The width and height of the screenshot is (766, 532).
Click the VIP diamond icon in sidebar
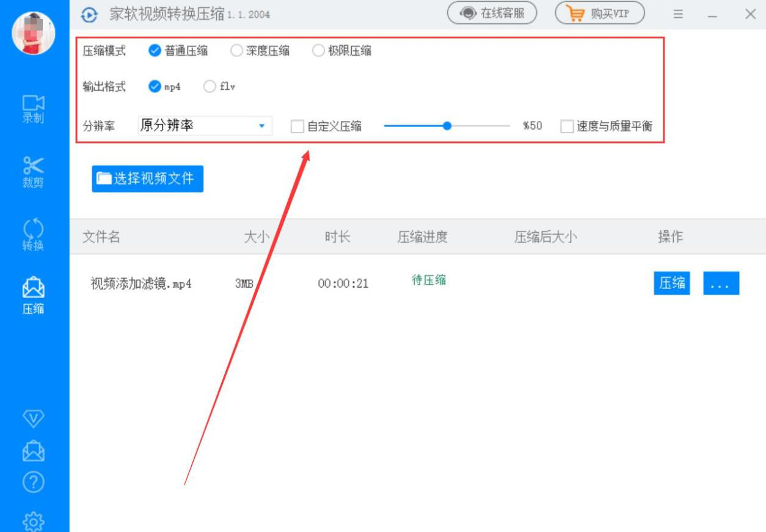pyautogui.click(x=34, y=418)
